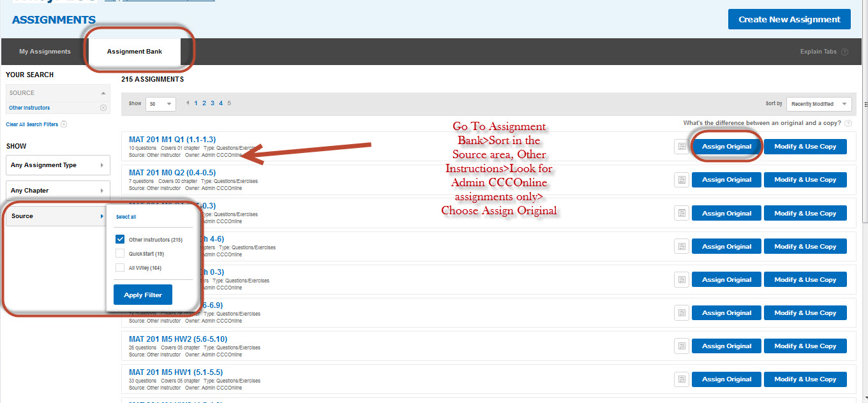868x403 pixels.
Task: Assign Original for assignment ending in h 4-6)
Action: pyautogui.click(x=726, y=246)
